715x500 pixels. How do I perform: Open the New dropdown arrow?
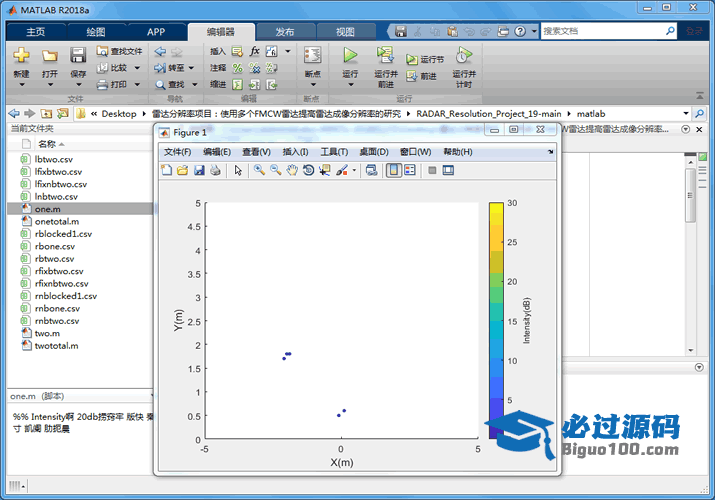point(21,85)
